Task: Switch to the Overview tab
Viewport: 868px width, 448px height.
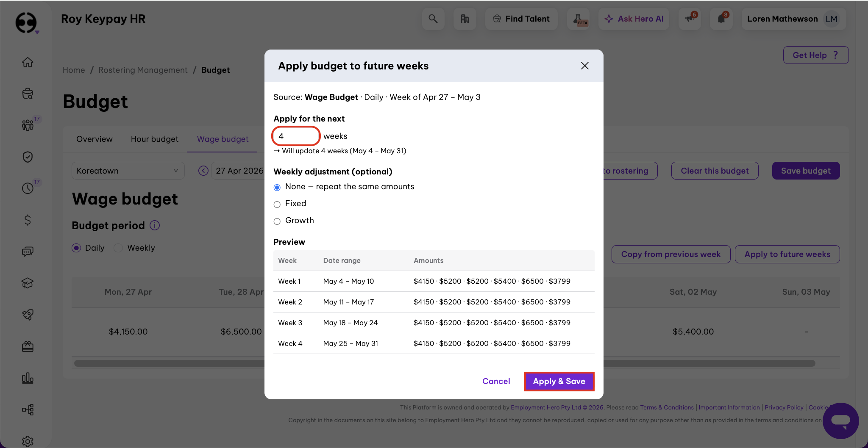Action: coord(94,139)
